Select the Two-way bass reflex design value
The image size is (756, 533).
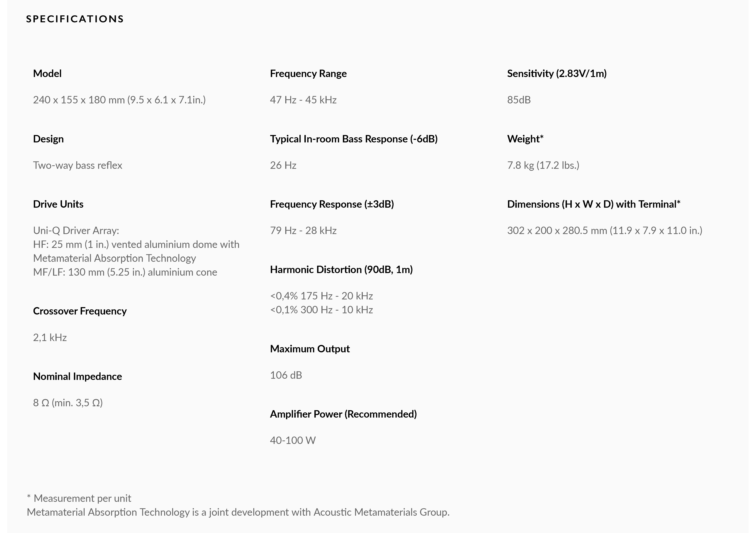point(77,165)
